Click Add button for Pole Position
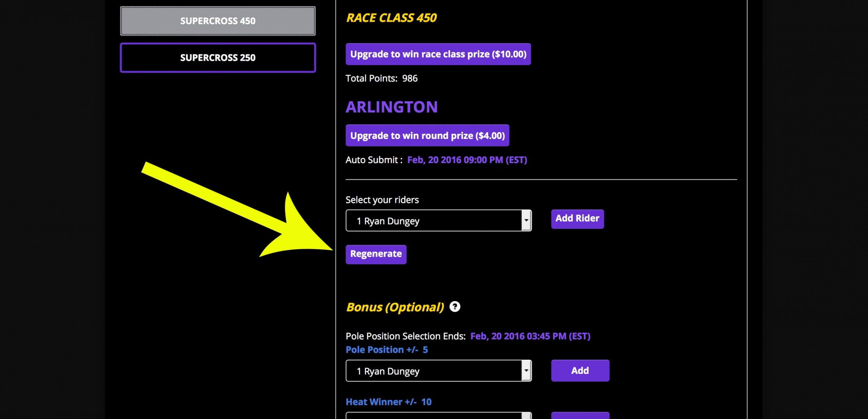Screen dimensions: 868x419 [x=580, y=371]
